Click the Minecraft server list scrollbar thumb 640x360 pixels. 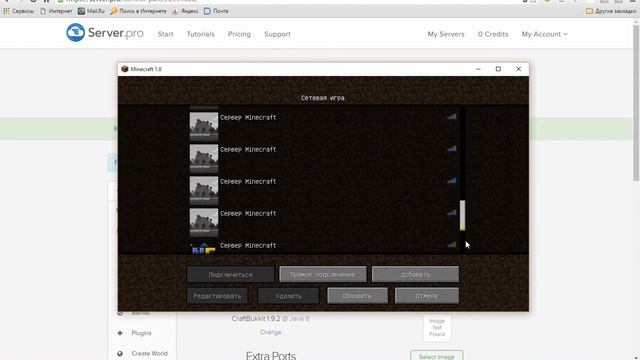tap(462, 215)
